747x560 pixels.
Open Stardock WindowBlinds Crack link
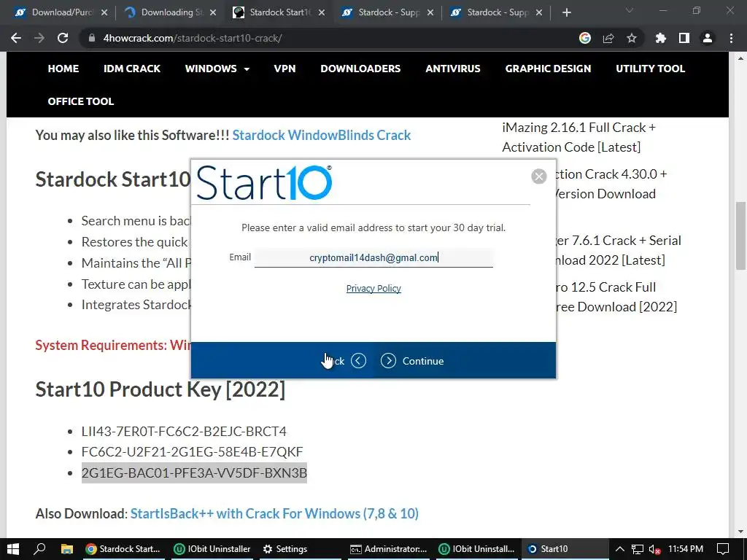(x=322, y=135)
